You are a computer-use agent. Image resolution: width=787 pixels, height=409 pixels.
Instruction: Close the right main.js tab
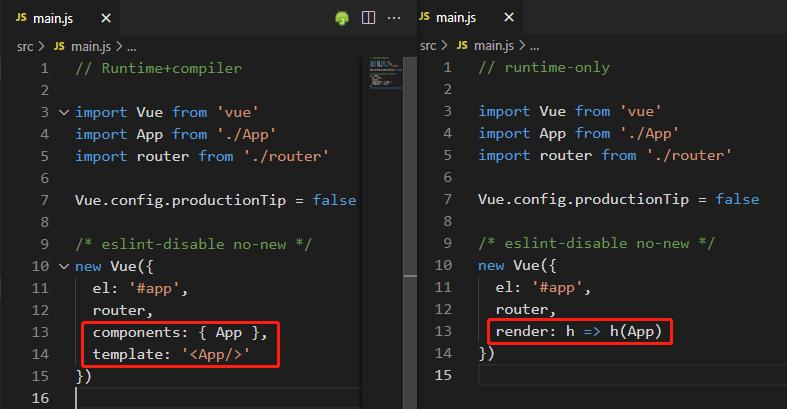[509, 18]
